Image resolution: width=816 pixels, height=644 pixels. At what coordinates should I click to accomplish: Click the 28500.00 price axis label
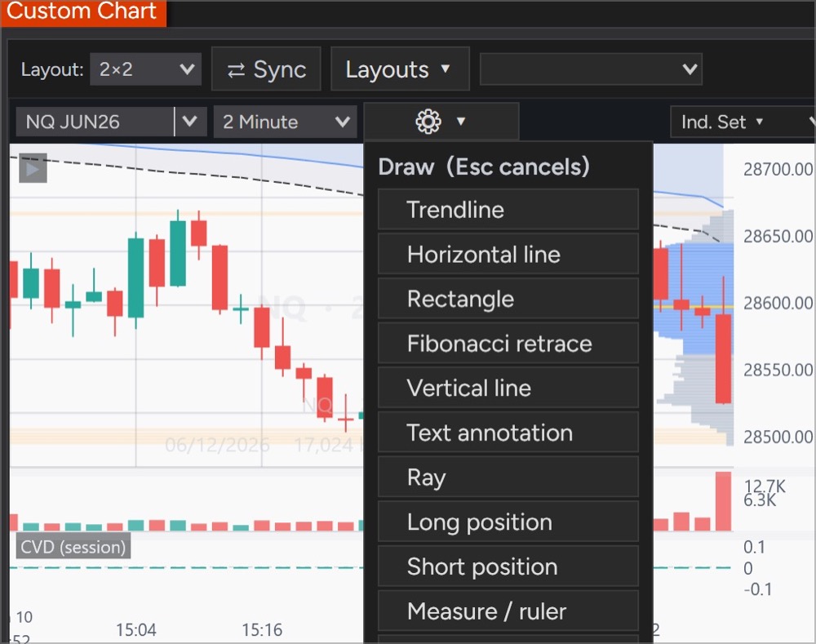(778, 437)
